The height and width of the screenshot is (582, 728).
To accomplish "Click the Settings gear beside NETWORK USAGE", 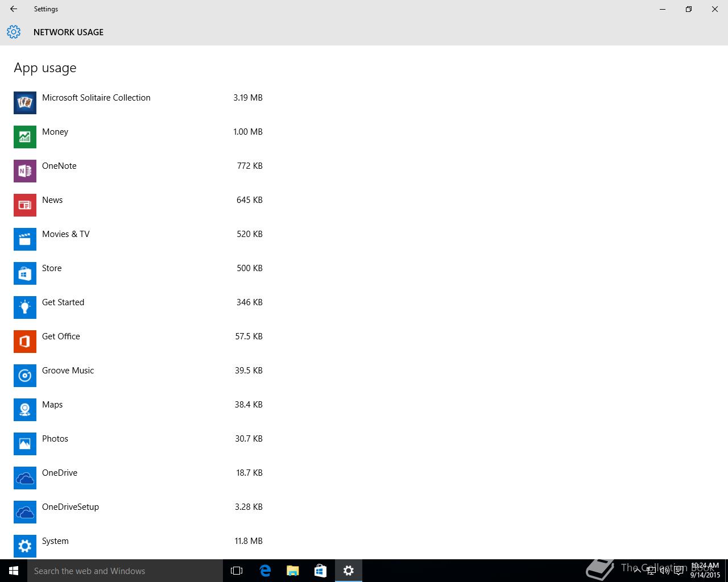I will pyautogui.click(x=14, y=32).
